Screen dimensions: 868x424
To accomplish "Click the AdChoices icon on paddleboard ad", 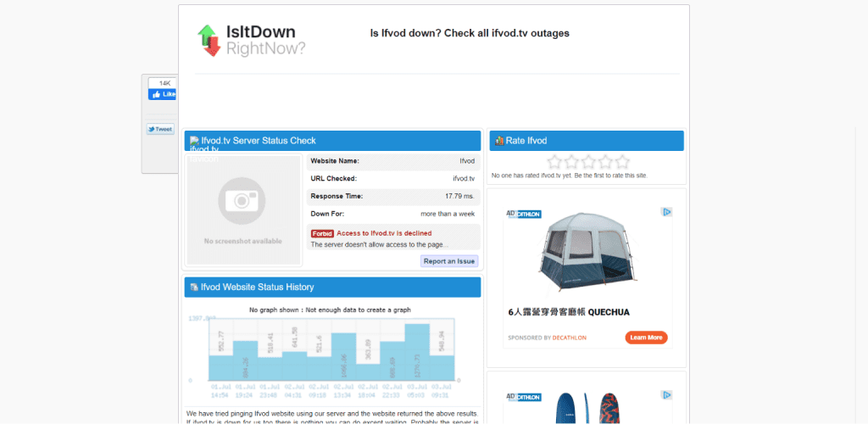I will [x=666, y=395].
